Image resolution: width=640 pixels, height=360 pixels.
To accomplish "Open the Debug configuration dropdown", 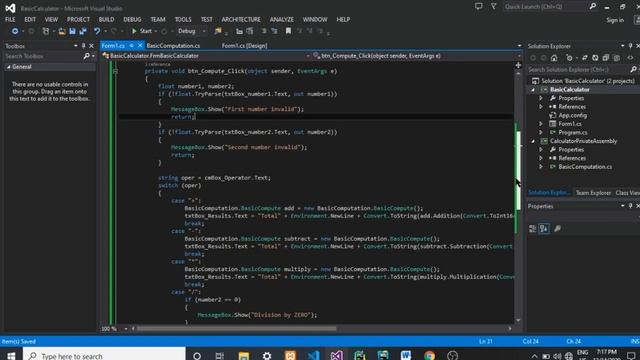I will 204,31.
